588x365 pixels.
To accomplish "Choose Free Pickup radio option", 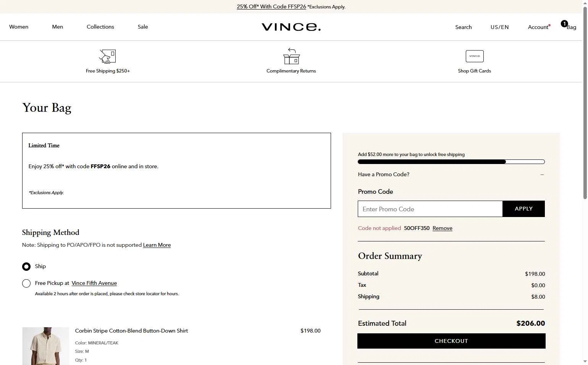I will 26,283.
